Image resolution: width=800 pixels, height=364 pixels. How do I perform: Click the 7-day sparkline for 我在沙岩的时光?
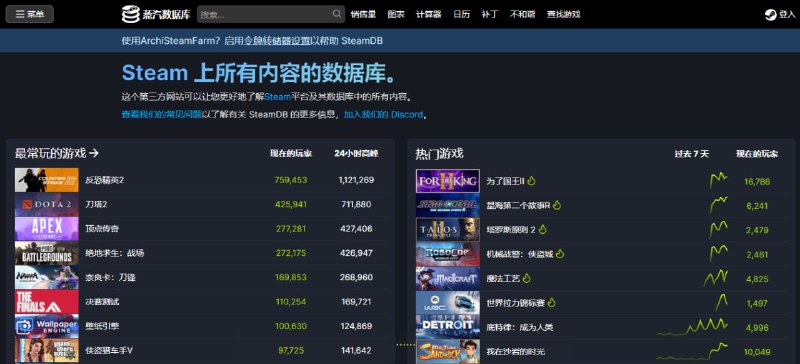(x=692, y=351)
